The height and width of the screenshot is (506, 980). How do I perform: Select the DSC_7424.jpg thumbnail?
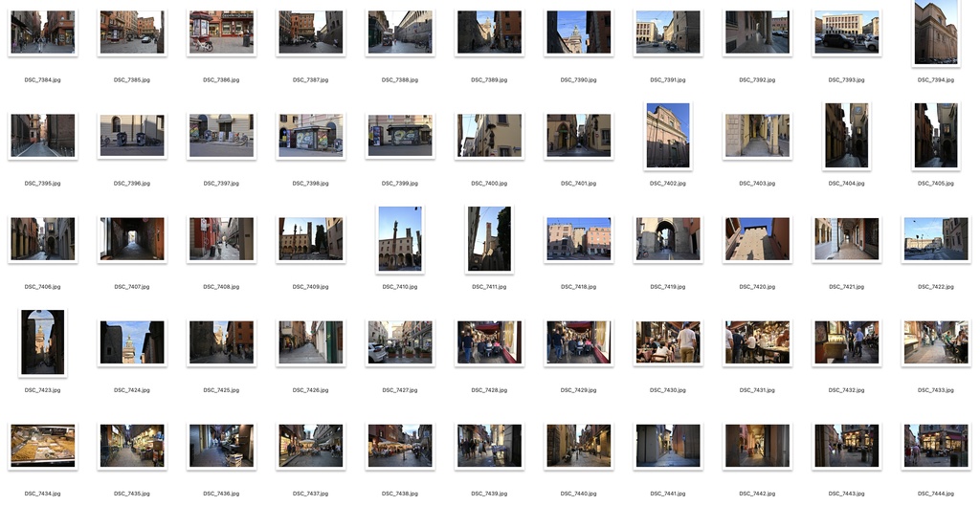click(x=132, y=342)
